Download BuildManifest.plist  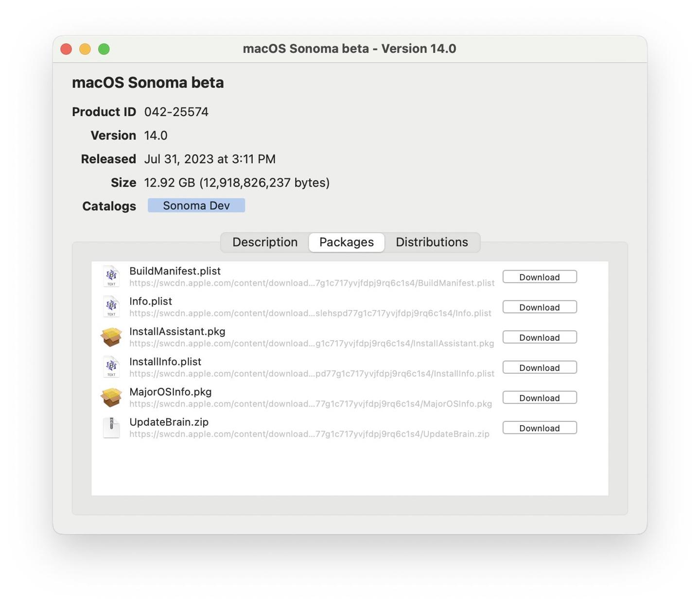point(540,277)
